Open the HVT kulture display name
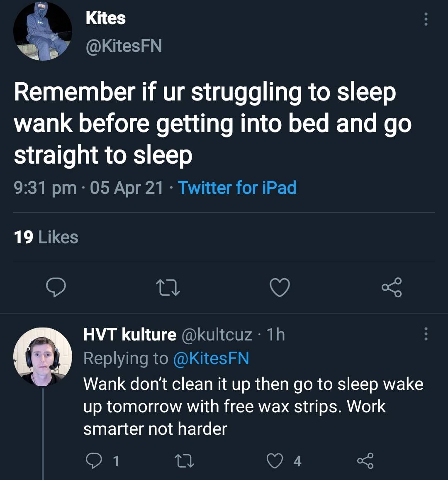 [130, 334]
